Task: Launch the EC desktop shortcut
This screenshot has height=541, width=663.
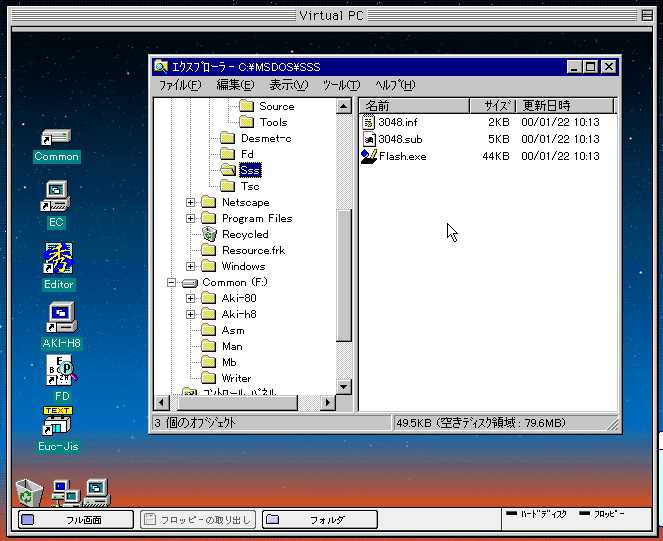Action: [x=56, y=196]
